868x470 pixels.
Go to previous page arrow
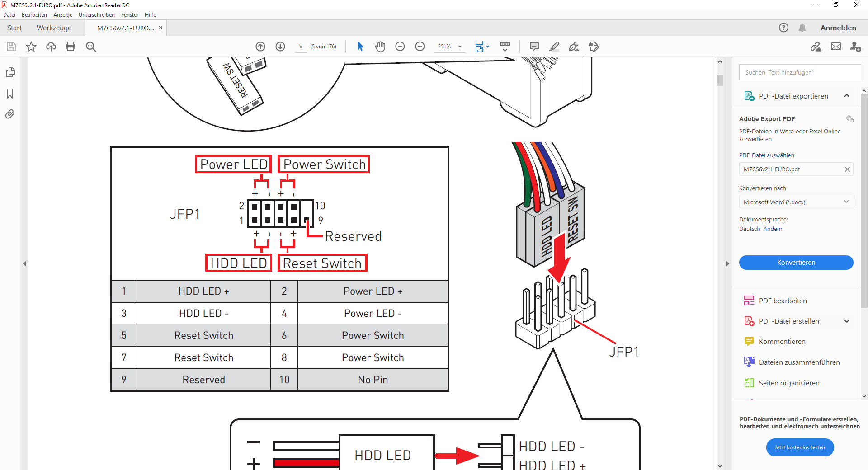point(260,47)
